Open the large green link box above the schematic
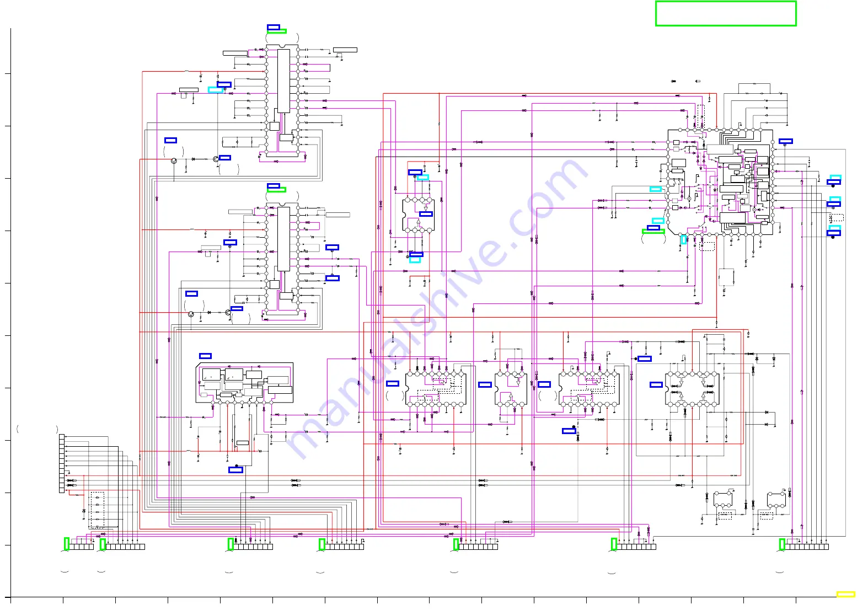Screen dimensions: 868x610 pyautogui.click(x=726, y=13)
